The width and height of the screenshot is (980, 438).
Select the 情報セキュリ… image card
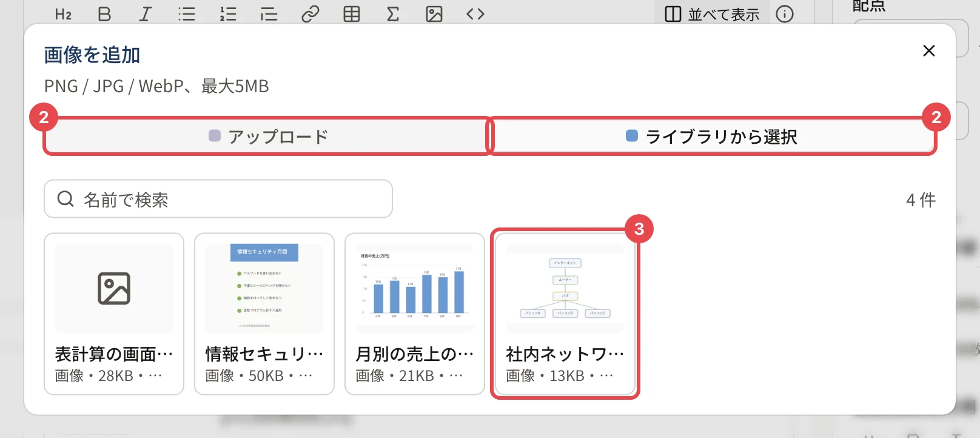point(264,314)
